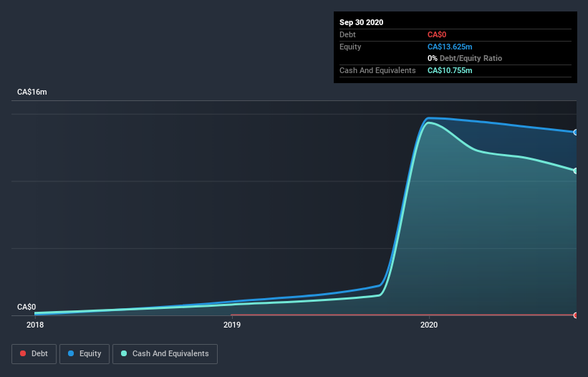The height and width of the screenshot is (377, 588).
Task: Toggle the Debt legend button
Action: [x=34, y=354]
